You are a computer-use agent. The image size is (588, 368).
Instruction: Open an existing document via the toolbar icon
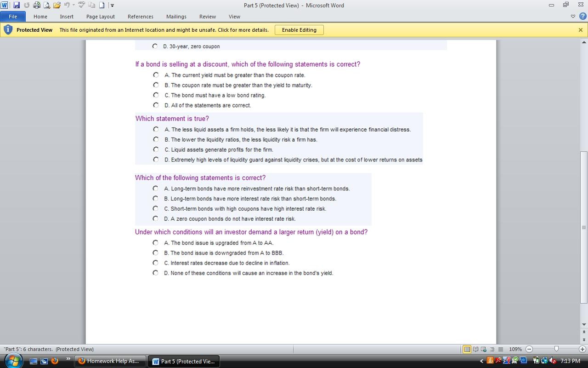(x=56, y=5)
